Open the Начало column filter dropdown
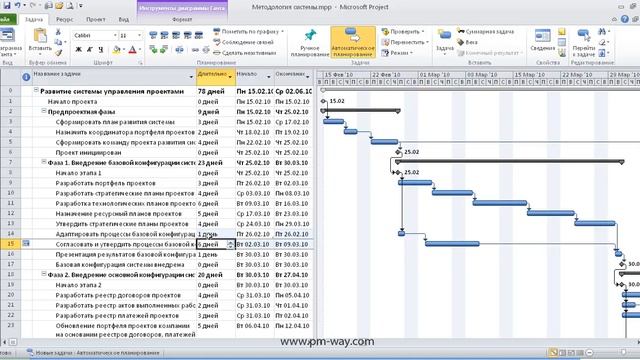 click(269, 77)
